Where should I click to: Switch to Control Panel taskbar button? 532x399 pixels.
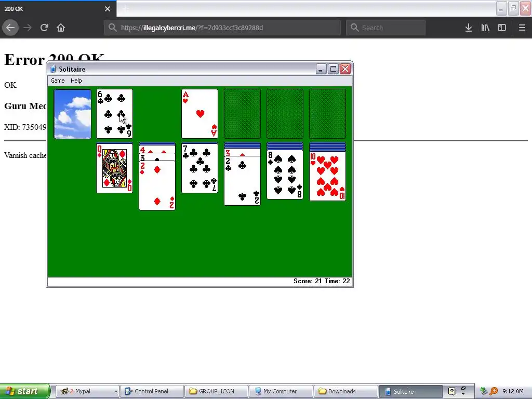[152, 391]
